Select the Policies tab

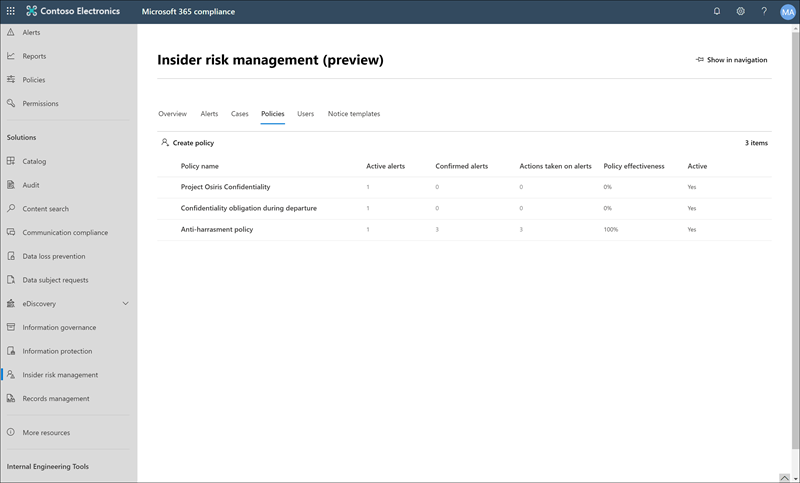(272, 114)
